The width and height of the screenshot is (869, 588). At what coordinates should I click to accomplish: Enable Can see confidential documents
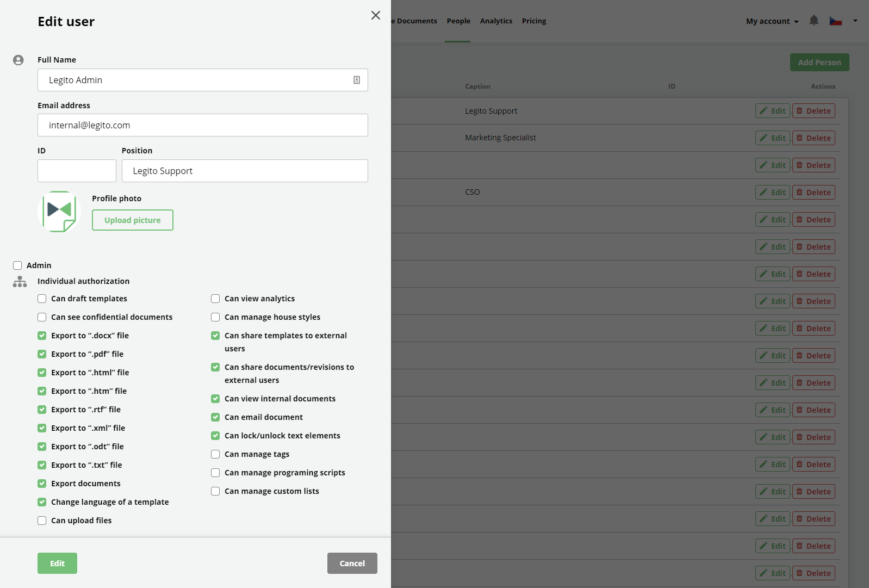42,317
